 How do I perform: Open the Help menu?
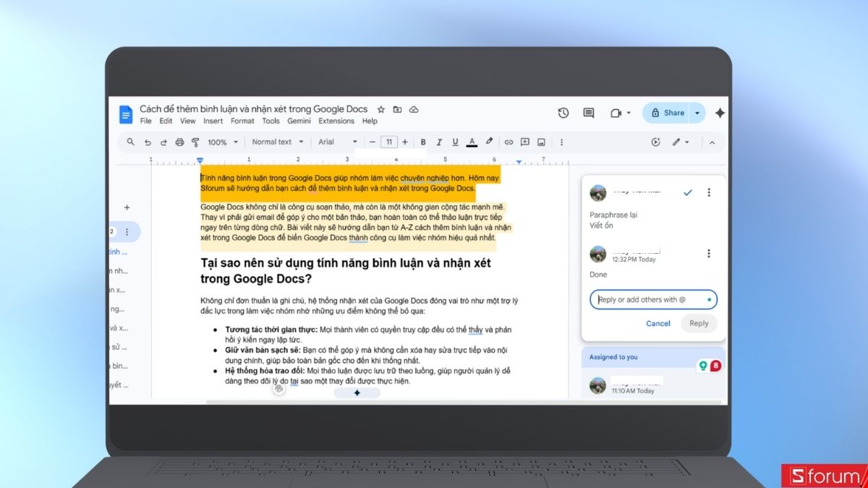[x=370, y=121]
